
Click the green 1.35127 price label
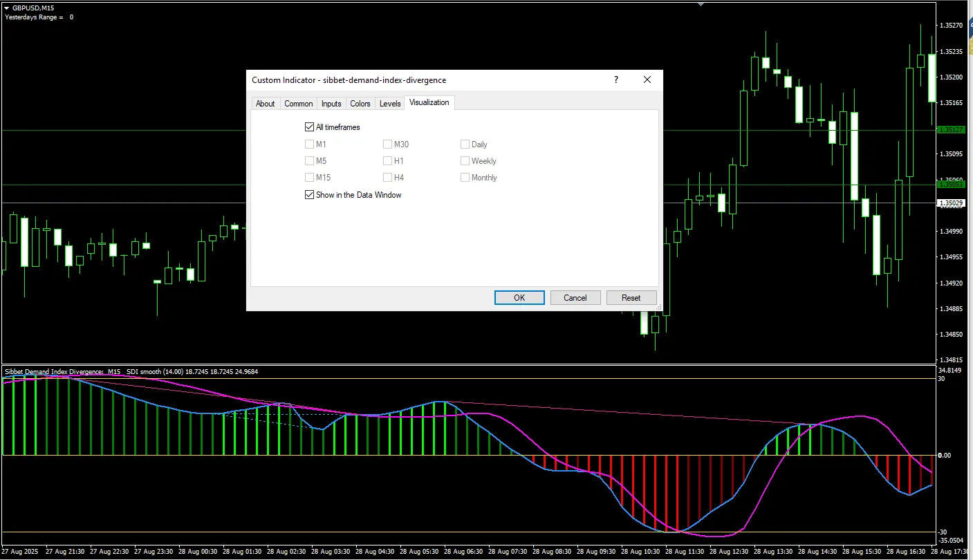coord(952,129)
